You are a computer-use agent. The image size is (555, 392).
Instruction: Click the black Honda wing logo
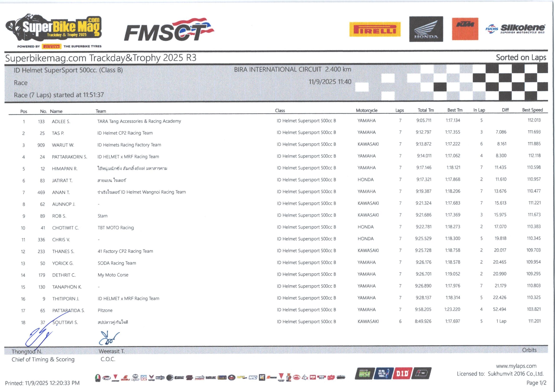(426, 29)
